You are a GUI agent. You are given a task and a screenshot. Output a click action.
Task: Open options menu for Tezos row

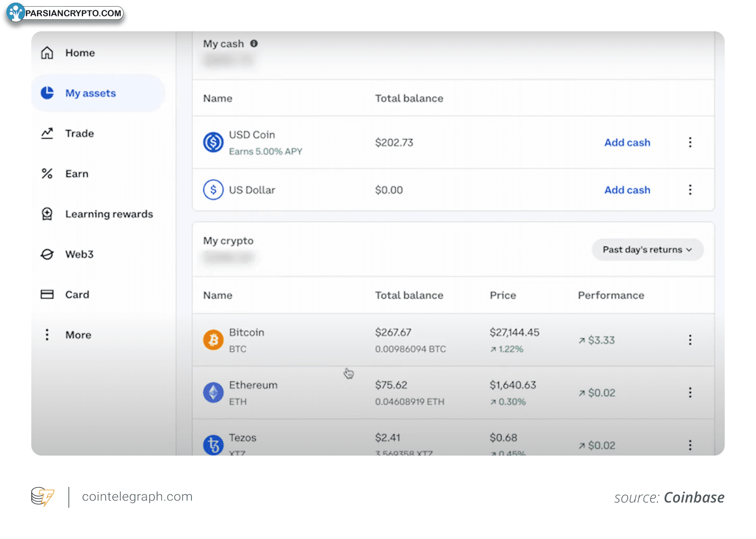pyautogui.click(x=690, y=445)
